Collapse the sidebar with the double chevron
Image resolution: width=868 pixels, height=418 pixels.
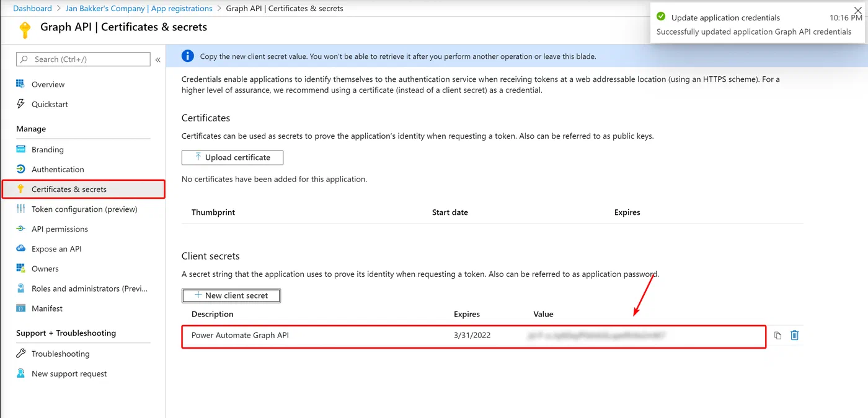click(x=158, y=59)
